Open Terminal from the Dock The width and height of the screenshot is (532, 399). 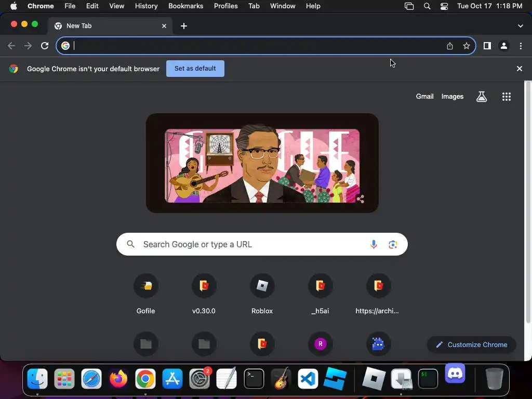click(x=254, y=379)
